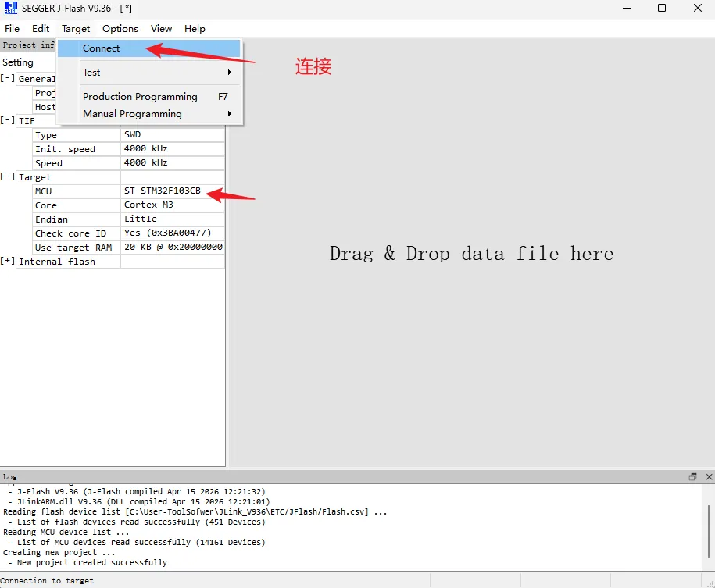Choose Connect from the Target menu
715x588 pixels.
(149, 48)
